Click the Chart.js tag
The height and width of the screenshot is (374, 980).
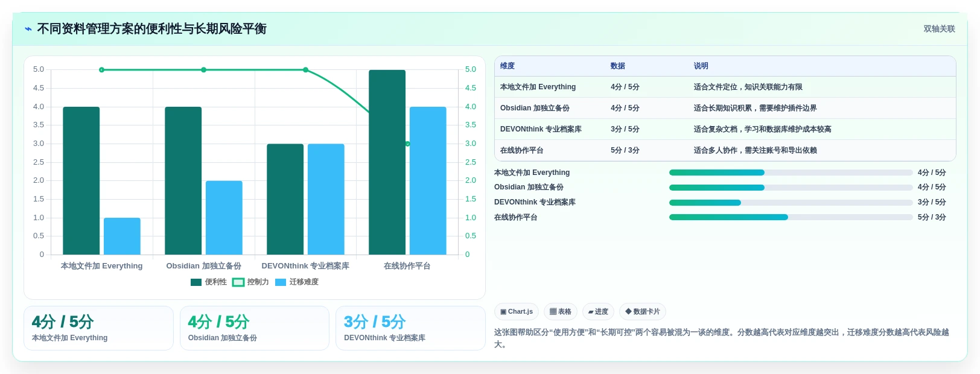(x=517, y=312)
